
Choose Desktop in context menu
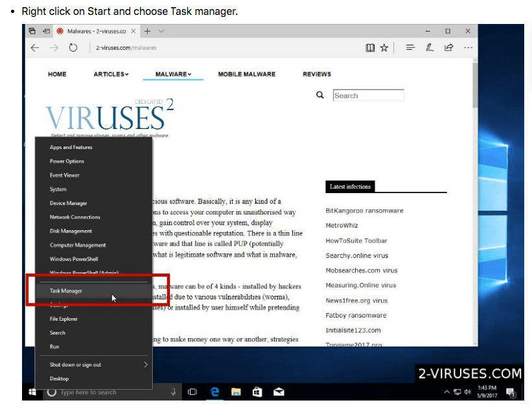[x=94, y=378]
